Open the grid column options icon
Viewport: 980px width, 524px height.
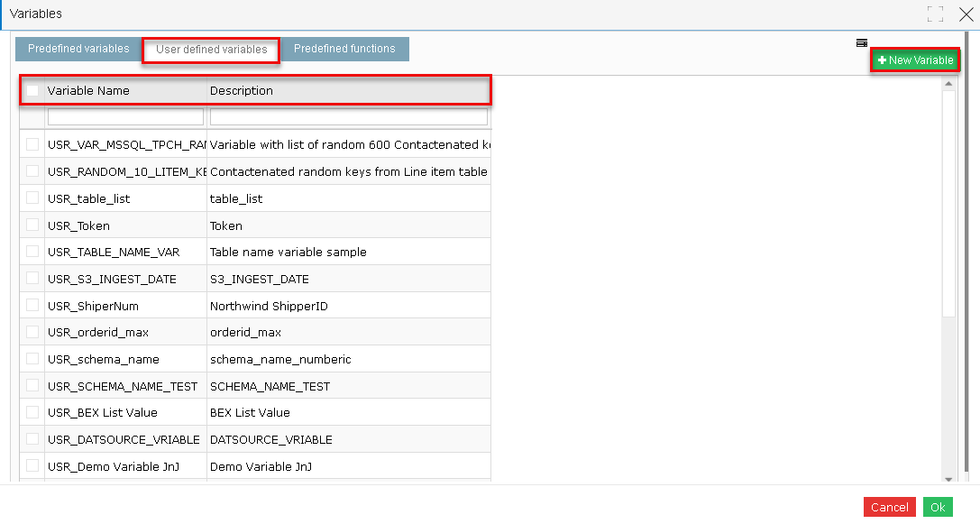pos(861,42)
